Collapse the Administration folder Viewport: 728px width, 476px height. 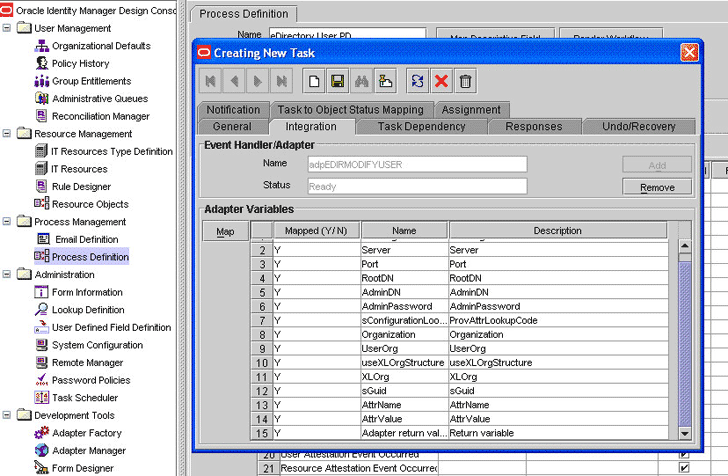[x=6, y=274]
